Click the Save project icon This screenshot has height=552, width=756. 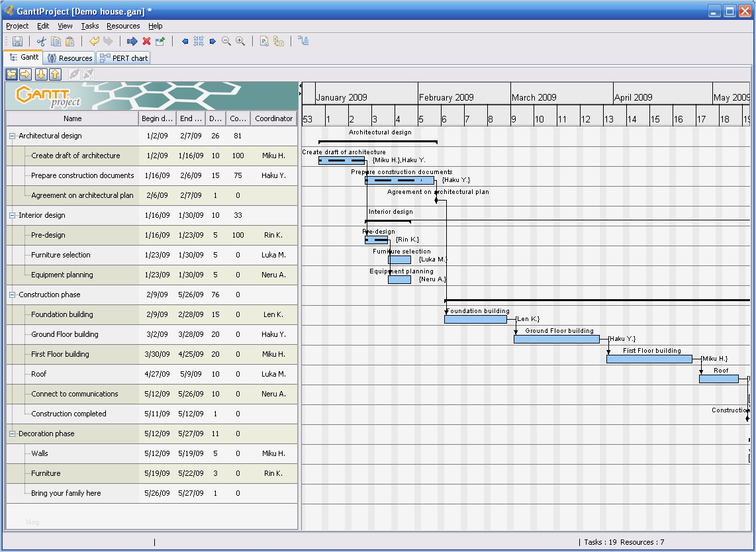point(18,41)
